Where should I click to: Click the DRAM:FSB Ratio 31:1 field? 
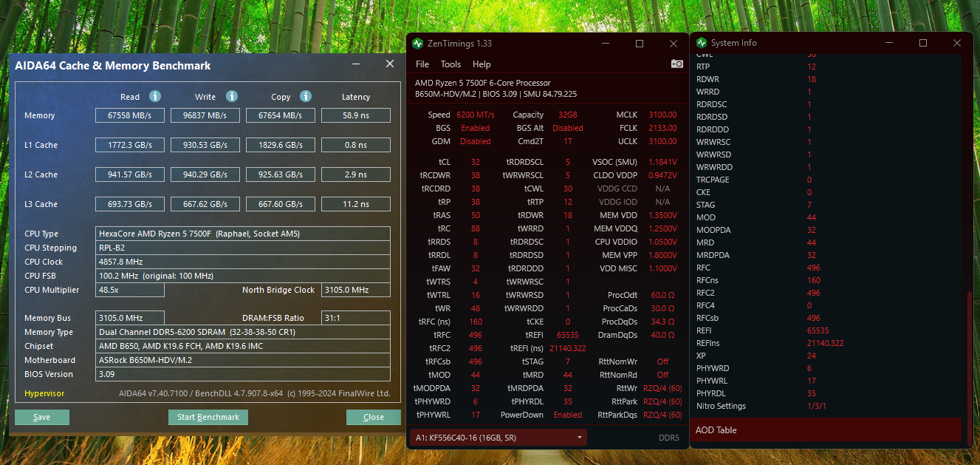pyautogui.click(x=357, y=318)
